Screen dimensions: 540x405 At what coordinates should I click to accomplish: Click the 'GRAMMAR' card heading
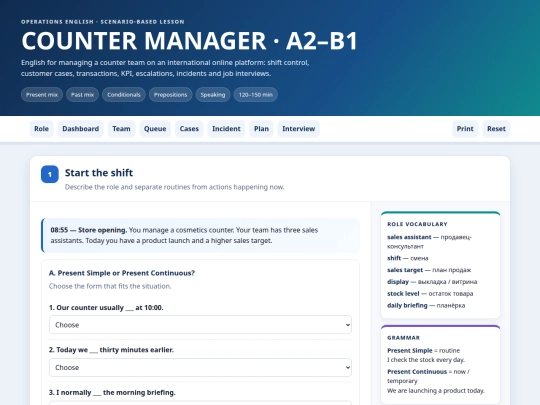point(403,338)
